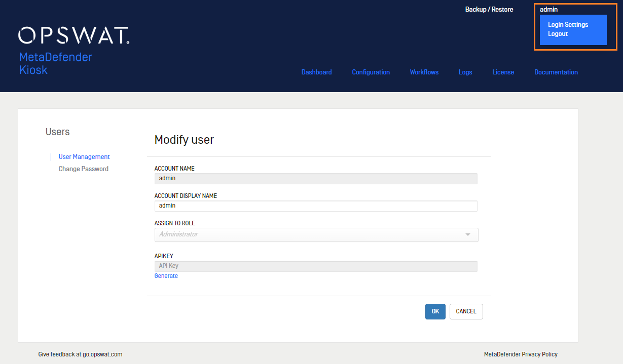Open the Documentation link

(556, 72)
